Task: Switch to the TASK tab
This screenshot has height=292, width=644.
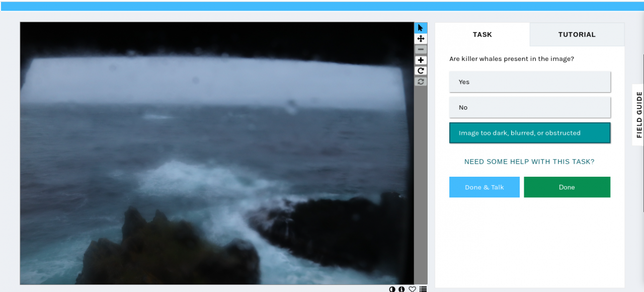Action: pos(482,34)
